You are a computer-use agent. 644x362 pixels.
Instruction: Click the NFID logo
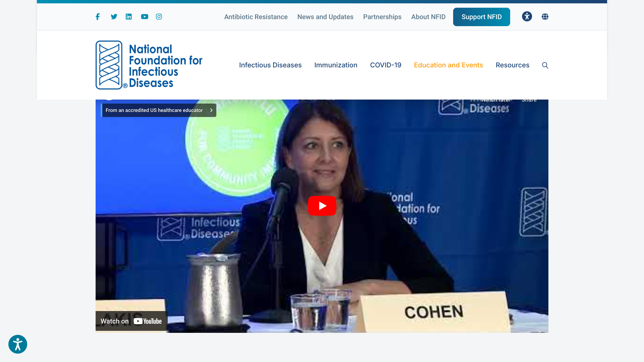149,65
